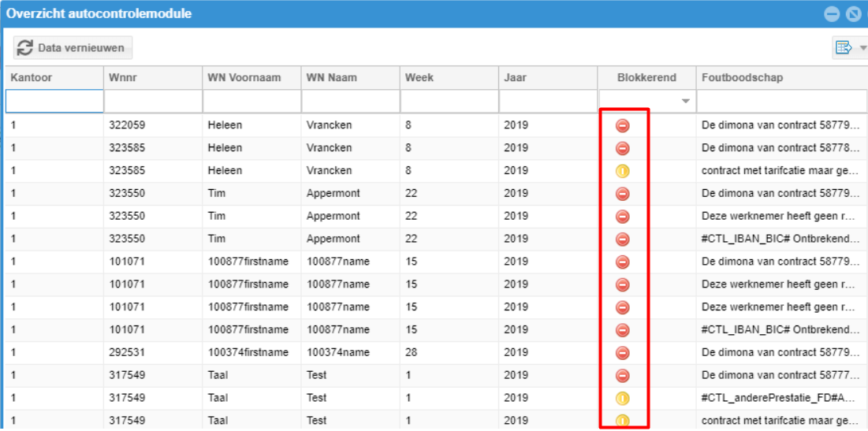Click the '100374name' cell
Screen dimensions: 868x431
(350, 352)
